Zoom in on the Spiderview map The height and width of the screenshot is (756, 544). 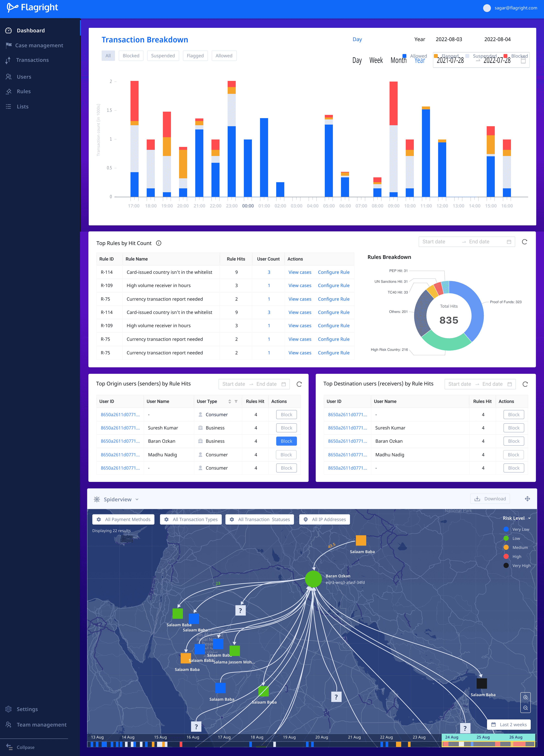(525, 697)
